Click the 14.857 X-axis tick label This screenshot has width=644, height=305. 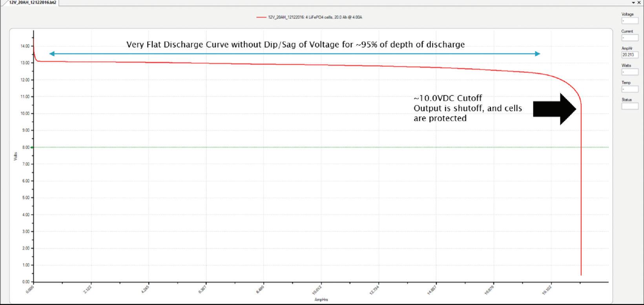(x=432, y=290)
